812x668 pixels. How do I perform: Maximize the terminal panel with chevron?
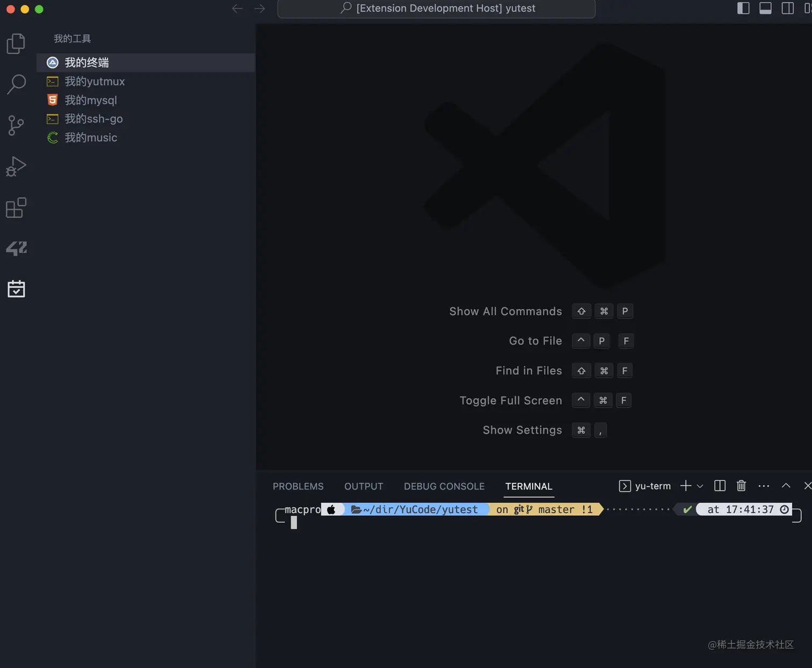coord(786,486)
